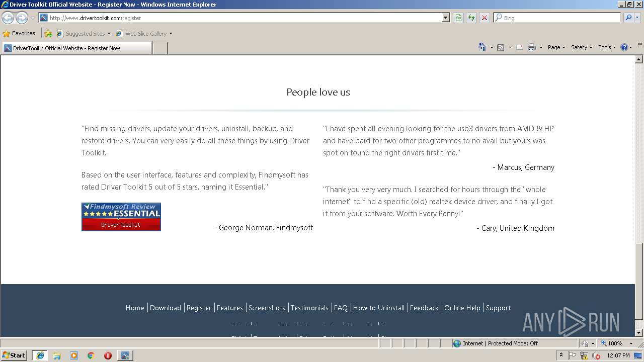
Task: Open the Page menu
Action: coord(556,47)
